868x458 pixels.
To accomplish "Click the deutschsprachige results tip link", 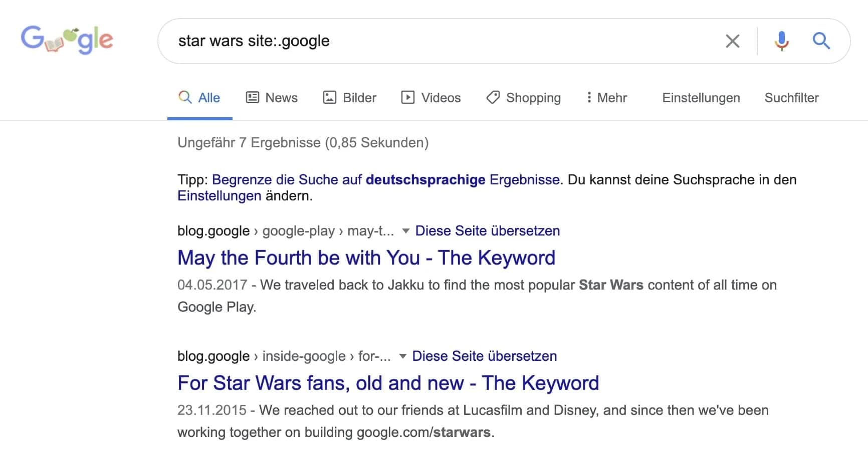I will [x=425, y=179].
